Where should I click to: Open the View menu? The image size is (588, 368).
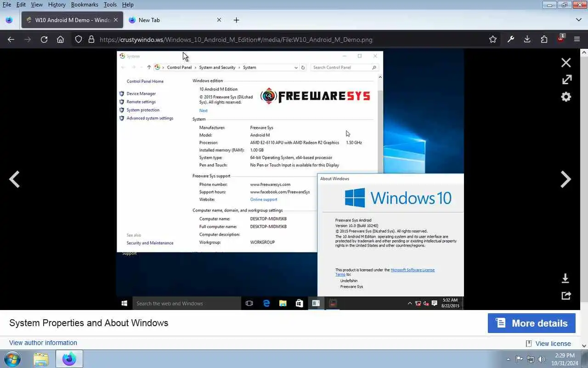37,5
